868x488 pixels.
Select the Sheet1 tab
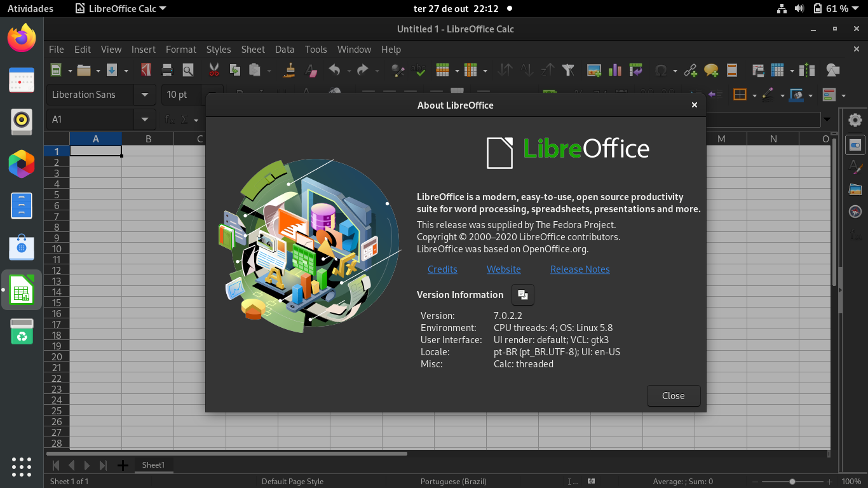tap(153, 465)
